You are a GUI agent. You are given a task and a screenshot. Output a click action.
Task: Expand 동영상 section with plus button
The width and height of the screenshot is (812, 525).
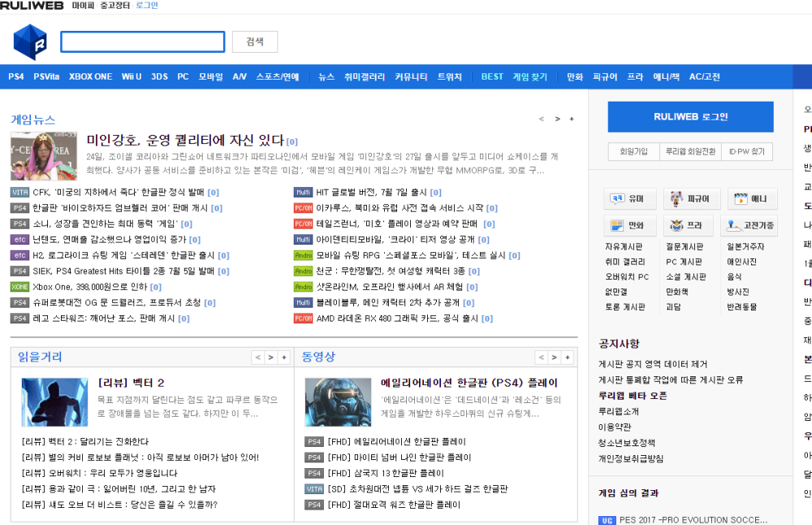567,358
